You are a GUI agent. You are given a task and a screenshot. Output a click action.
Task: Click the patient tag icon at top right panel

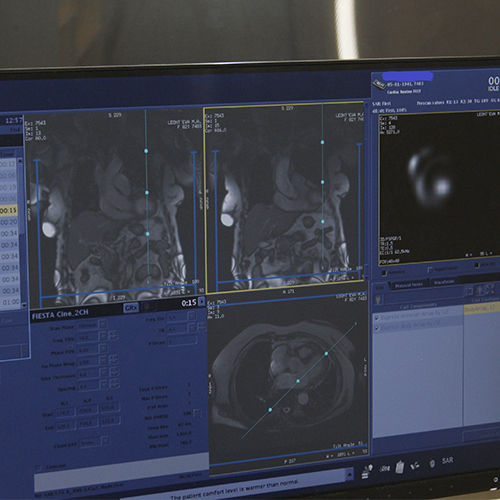[x=379, y=84]
